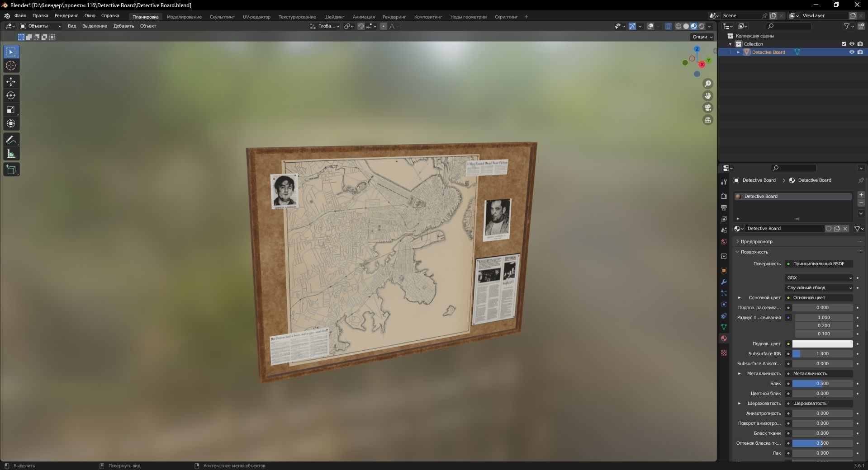Image resolution: width=868 pixels, height=470 pixels.
Task: Switch to Solid viewport shading
Action: (x=686, y=26)
